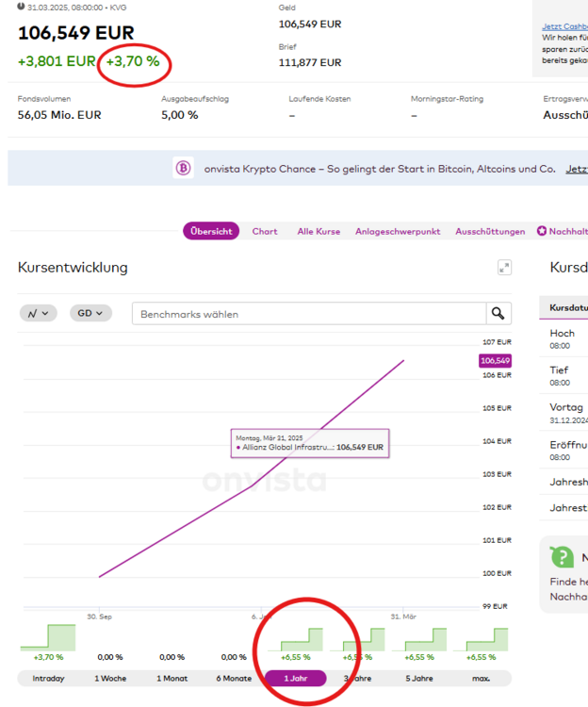Open the chart type dropdown
The height and width of the screenshot is (707, 588).
39,313
